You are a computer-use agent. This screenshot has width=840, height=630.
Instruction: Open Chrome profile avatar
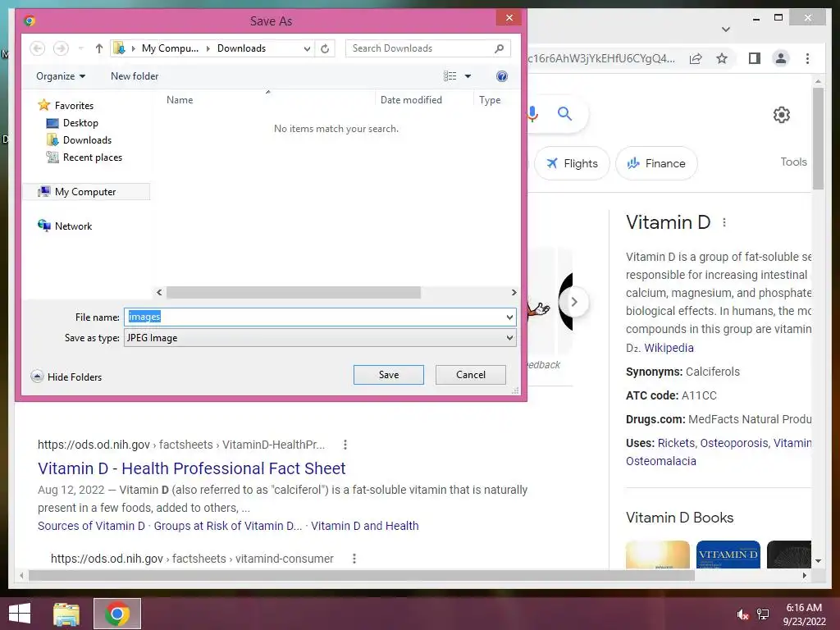click(781, 58)
